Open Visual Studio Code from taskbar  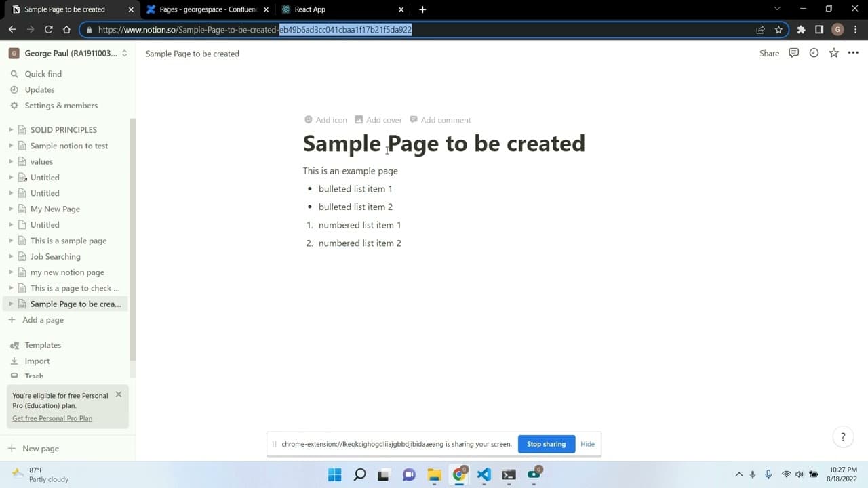tap(484, 474)
